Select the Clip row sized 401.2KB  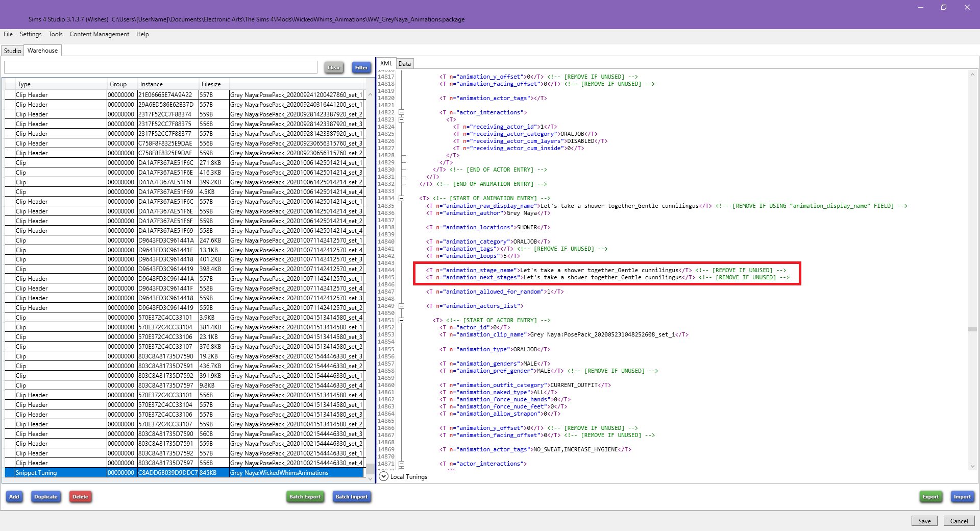184,259
